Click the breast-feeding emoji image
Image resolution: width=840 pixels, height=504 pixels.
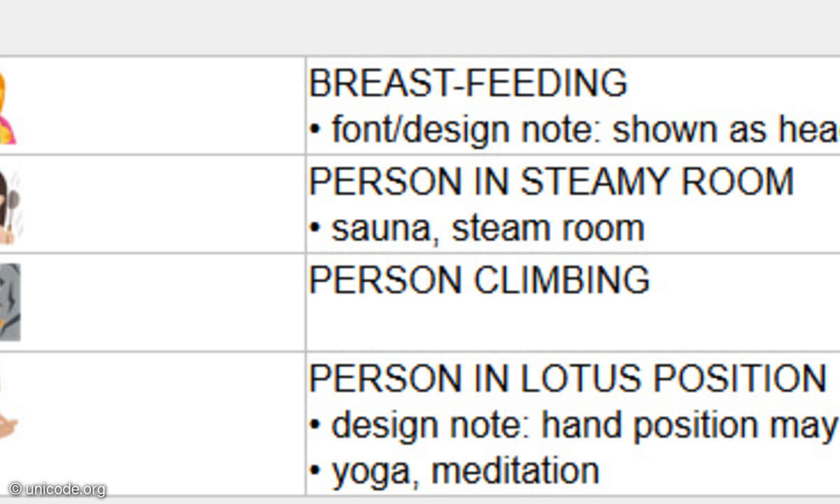click(x=7, y=107)
